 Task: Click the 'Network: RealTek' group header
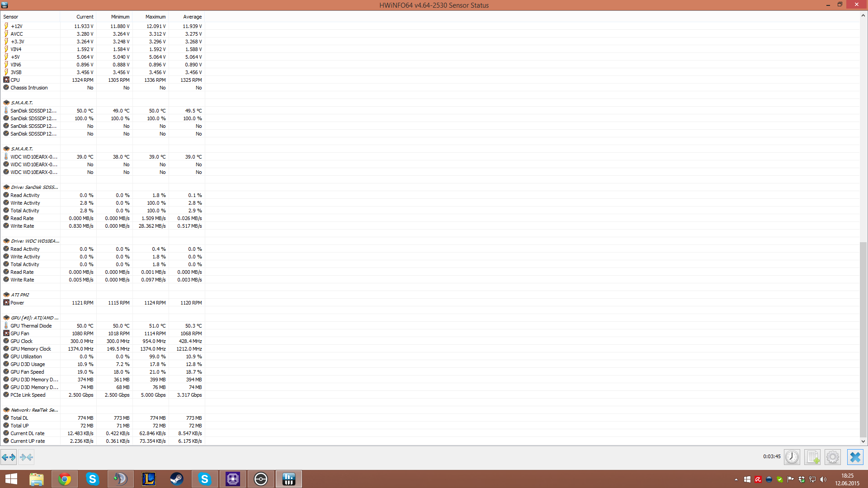(34, 410)
